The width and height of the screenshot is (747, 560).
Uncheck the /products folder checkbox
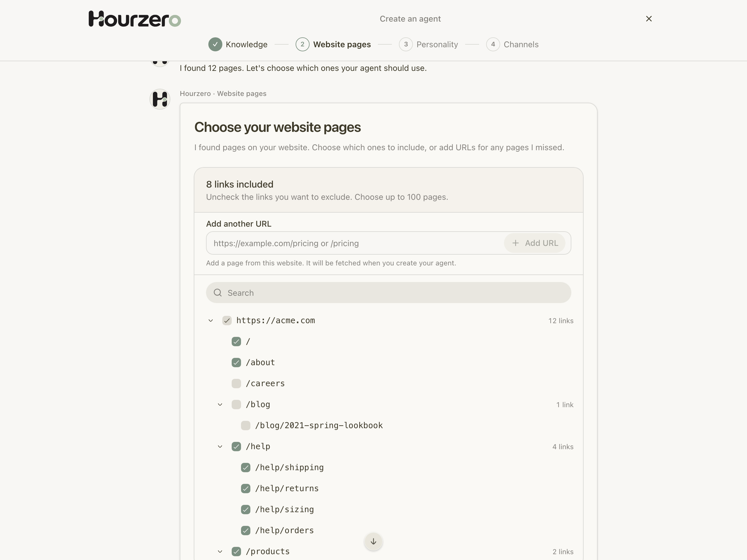point(236,552)
